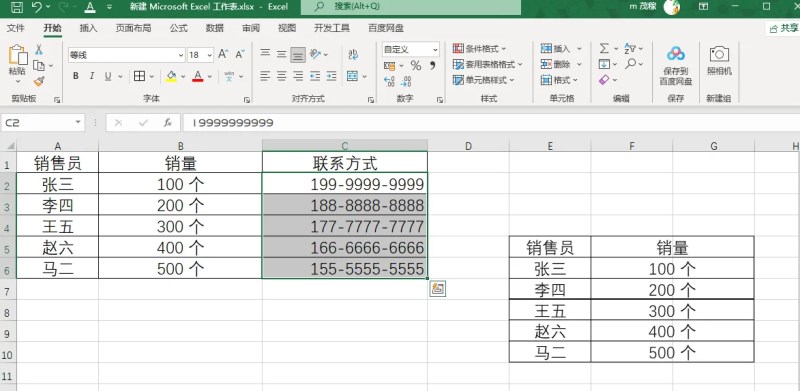Toggle Bold formatting
The width and height of the screenshot is (800, 391).
[x=76, y=76]
